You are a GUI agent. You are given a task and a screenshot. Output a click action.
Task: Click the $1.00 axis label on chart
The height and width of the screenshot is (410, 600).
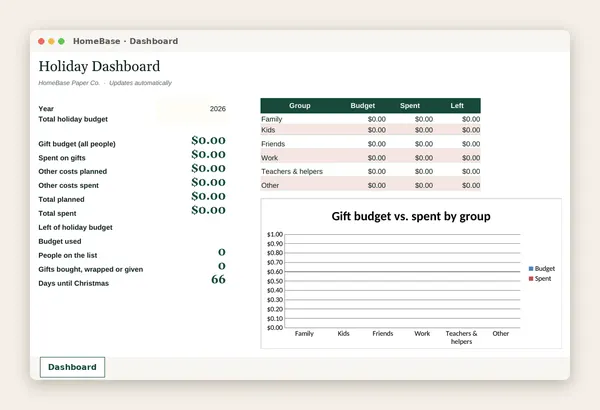pos(275,234)
